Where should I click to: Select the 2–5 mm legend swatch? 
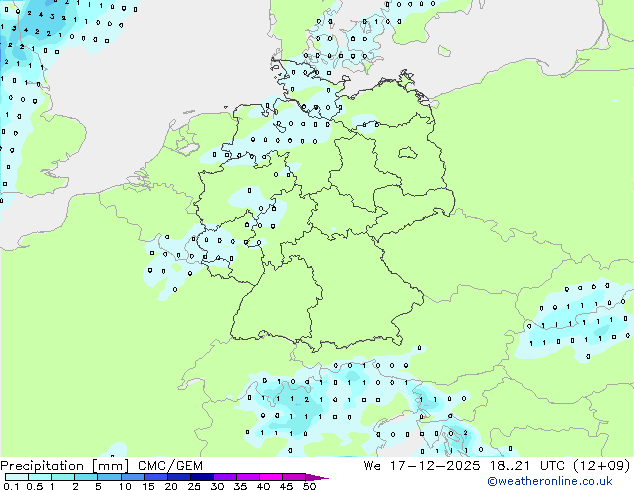[x=86, y=477]
